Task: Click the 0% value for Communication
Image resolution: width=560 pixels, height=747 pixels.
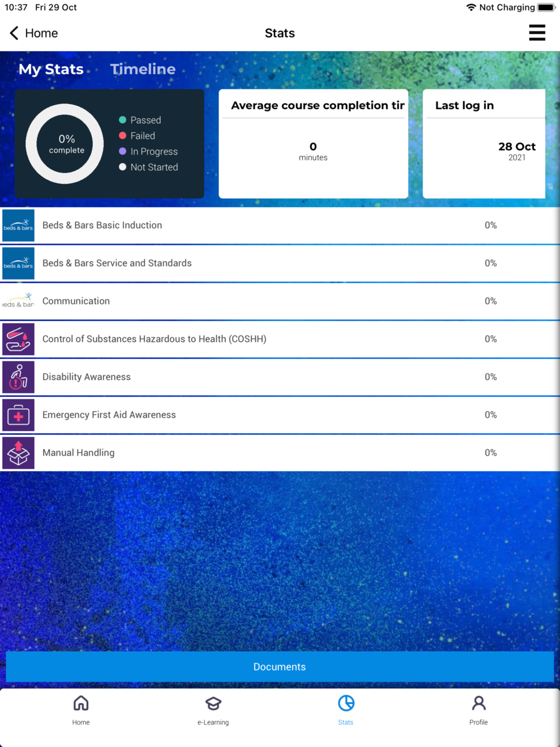Action: click(491, 301)
